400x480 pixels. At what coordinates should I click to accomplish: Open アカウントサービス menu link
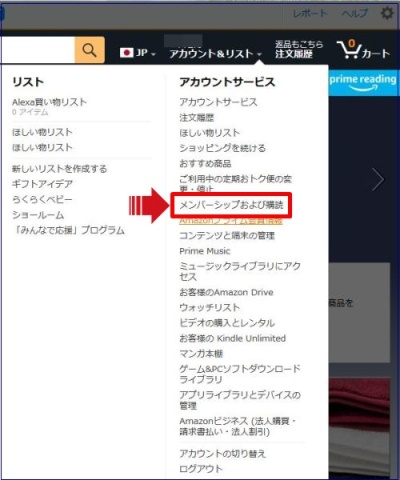[x=218, y=102]
